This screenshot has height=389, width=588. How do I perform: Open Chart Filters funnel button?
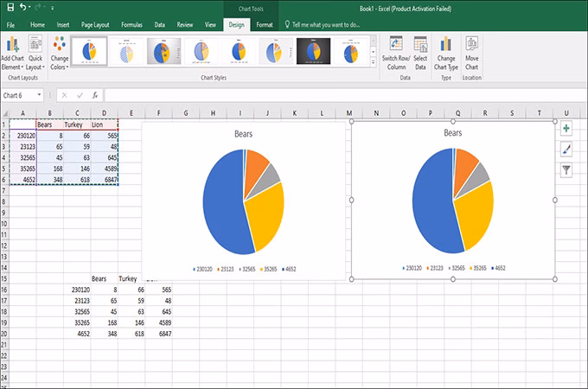pos(566,170)
